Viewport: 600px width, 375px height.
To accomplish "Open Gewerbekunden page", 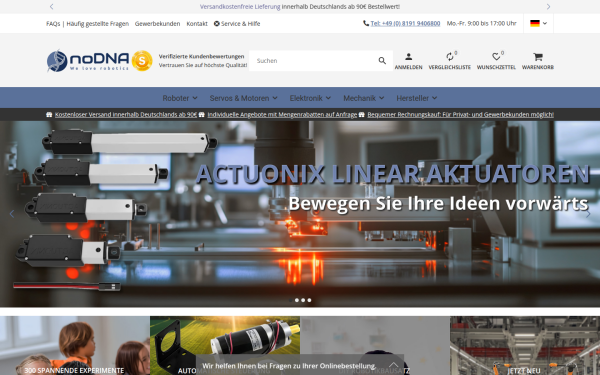I will 157,23.
